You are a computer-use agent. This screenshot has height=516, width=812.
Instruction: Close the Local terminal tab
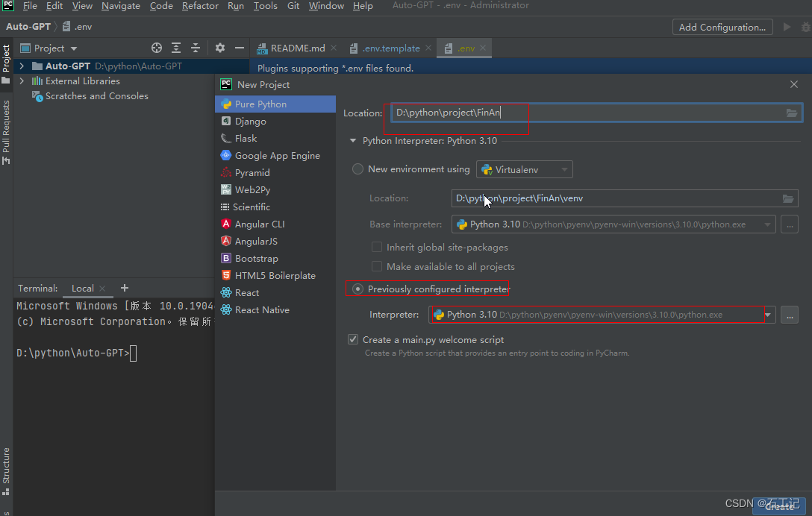pyautogui.click(x=102, y=289)
